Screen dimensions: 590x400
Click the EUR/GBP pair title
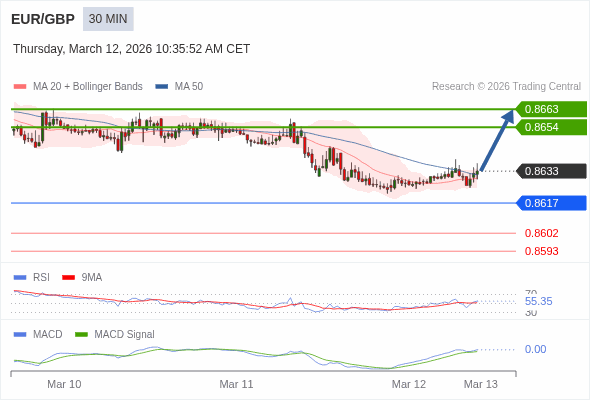43,19
